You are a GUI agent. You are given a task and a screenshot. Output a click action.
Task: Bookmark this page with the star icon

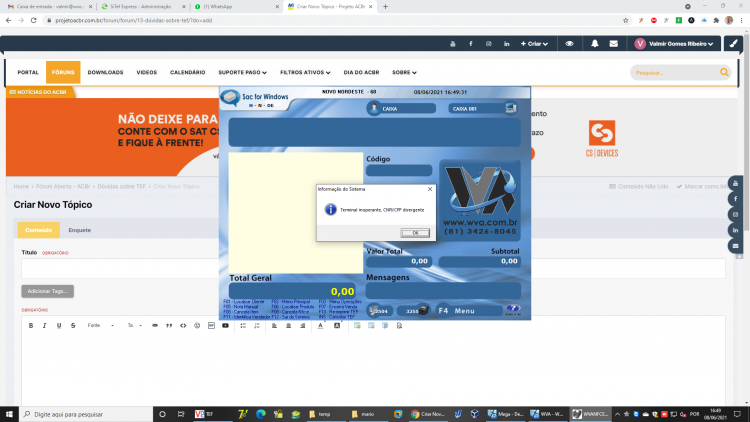click(626, 21)
